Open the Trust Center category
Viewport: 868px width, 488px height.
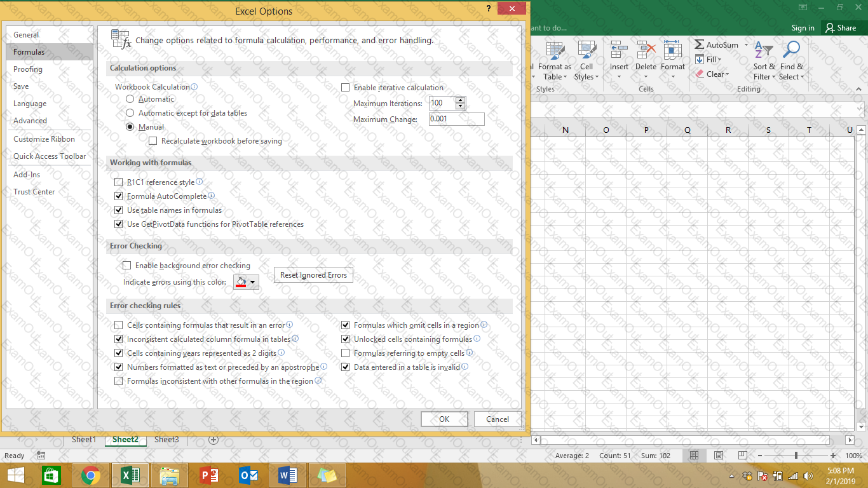(50, 192)
